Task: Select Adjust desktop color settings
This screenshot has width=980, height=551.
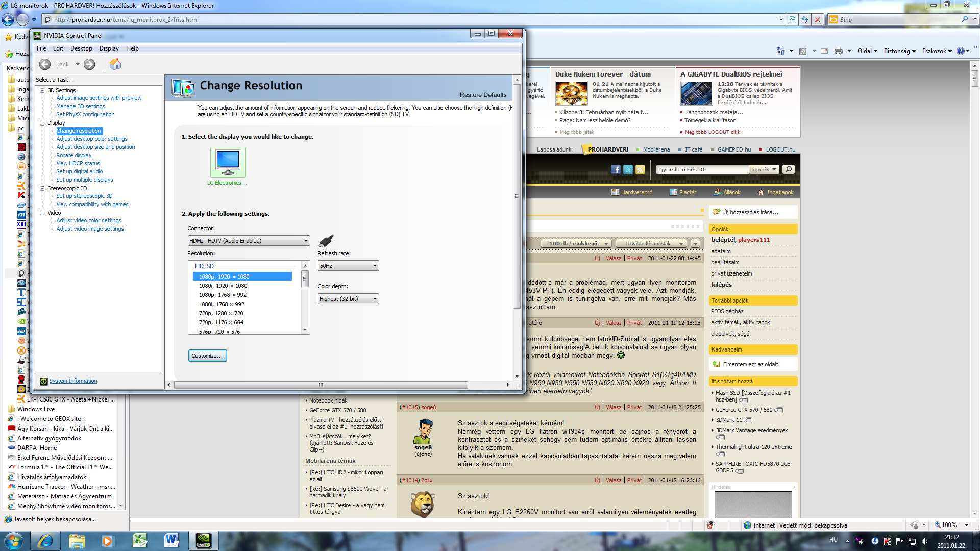Action: pos(92,139)
